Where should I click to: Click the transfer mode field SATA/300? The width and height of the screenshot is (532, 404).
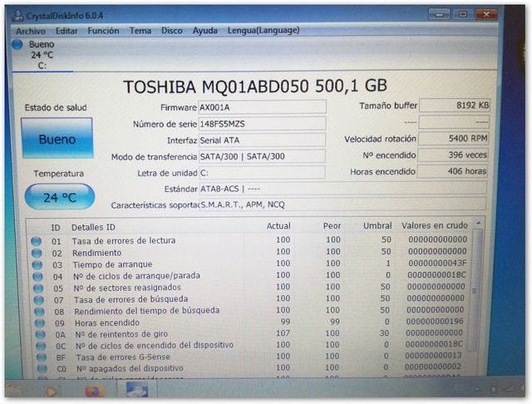[x=262, y=156]
